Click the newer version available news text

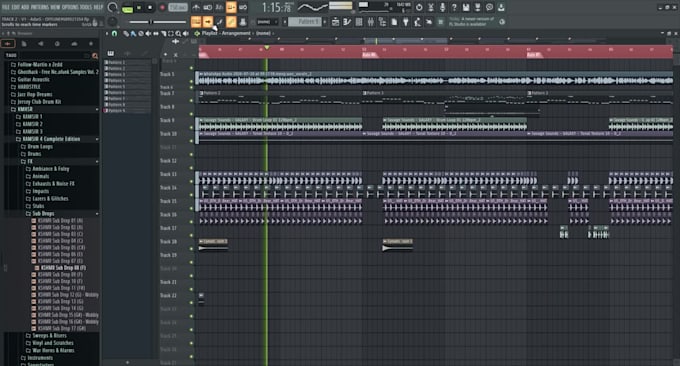[x=472, y=21]
